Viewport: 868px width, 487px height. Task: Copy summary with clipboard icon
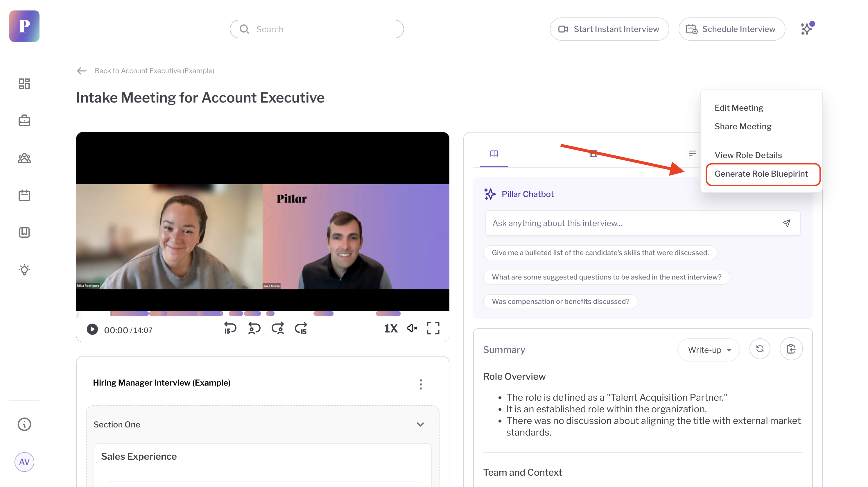pos(791,349)
